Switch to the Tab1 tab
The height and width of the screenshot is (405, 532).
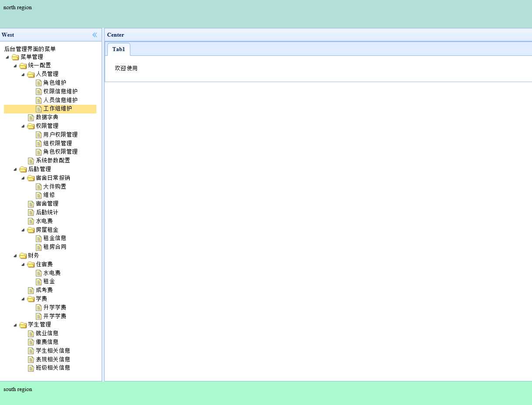coord(119,49)
